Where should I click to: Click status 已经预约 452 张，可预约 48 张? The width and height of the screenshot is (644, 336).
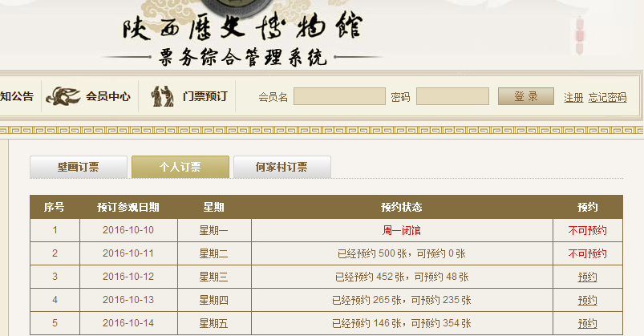point(402,277)
